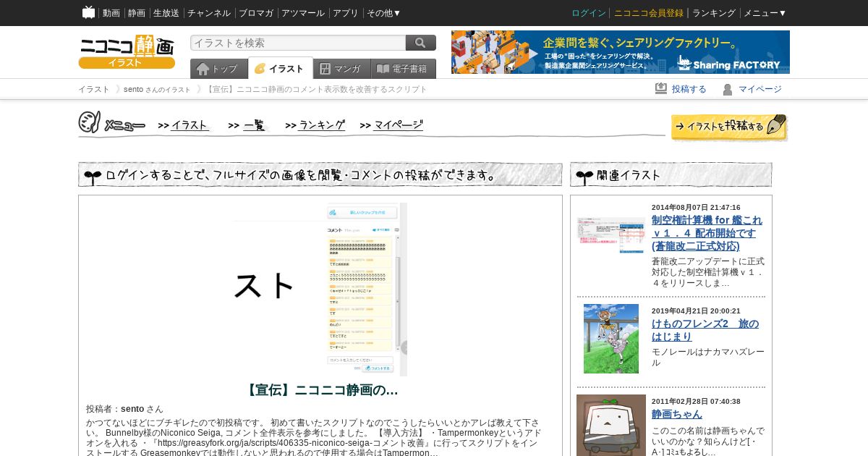Screen dimensions: 868x456
Task: Open >>マイページ in handwritten menu
Action: point(391,125)
